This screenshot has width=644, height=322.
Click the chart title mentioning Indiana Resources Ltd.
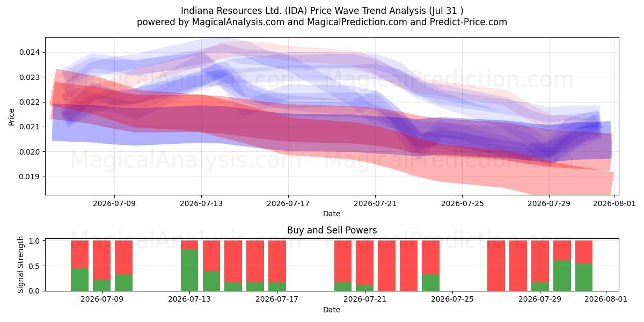click(x=322, y=11)
